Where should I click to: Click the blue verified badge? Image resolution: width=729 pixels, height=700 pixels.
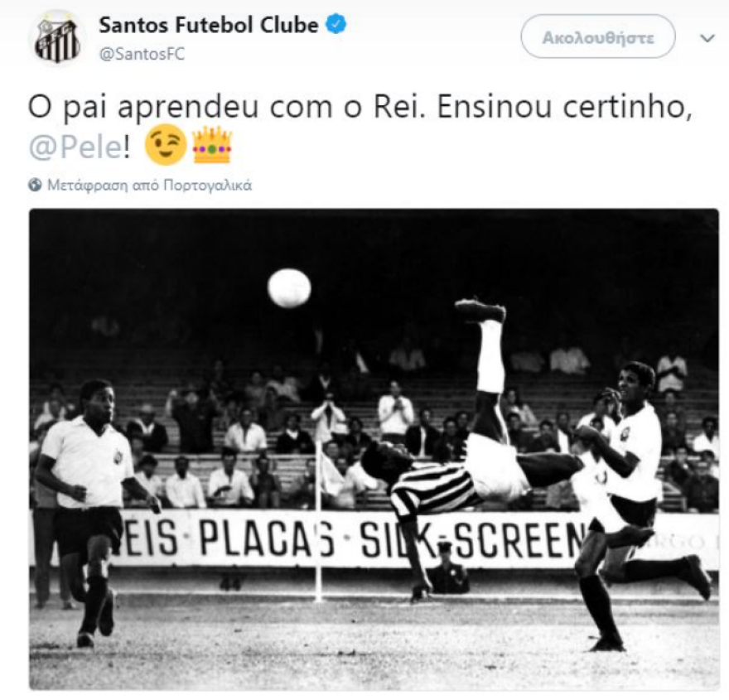click(x=336, y=24)
